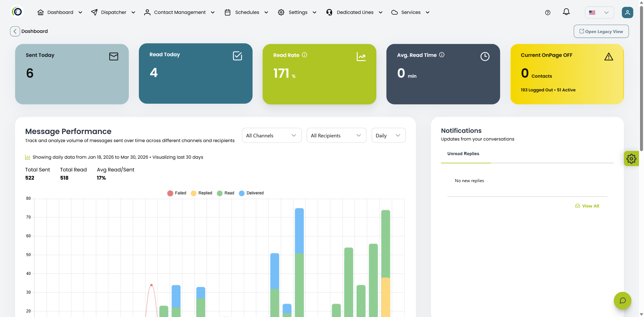Click the company logo icon
644x317 pixels.
click(x=17, y=12)
